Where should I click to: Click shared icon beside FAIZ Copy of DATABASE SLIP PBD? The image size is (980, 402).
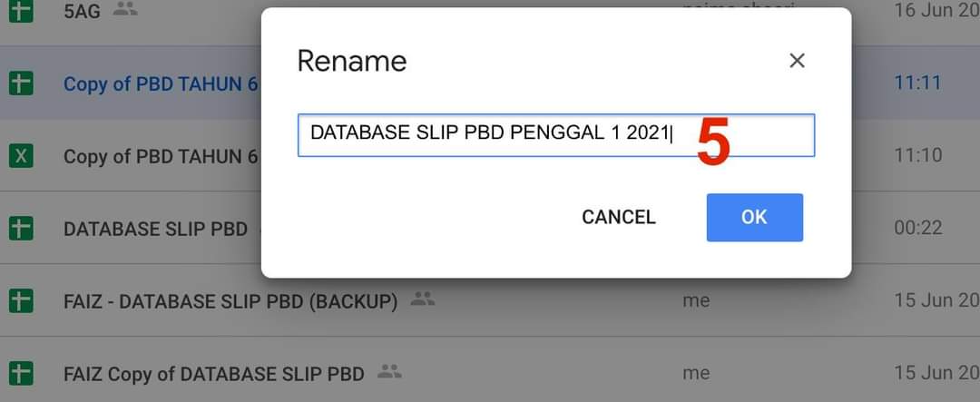coord(389,372)
